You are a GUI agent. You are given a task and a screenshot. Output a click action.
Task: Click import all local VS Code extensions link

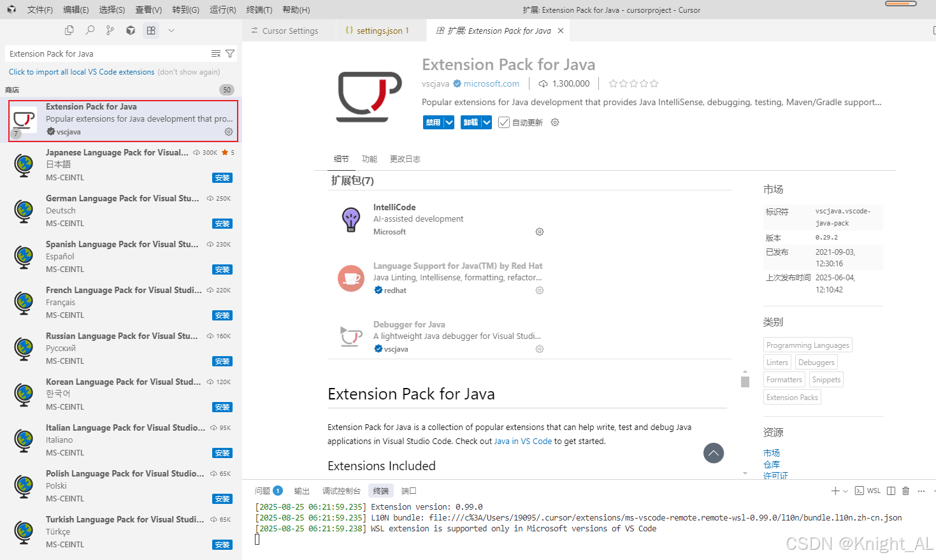[82, 72]
